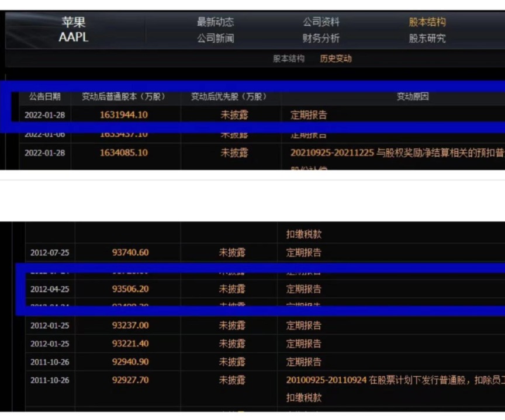Click 定期报告 in the 2012-07-25 row
This screenshot has height=420, width=505.
[x=304, y=252]
